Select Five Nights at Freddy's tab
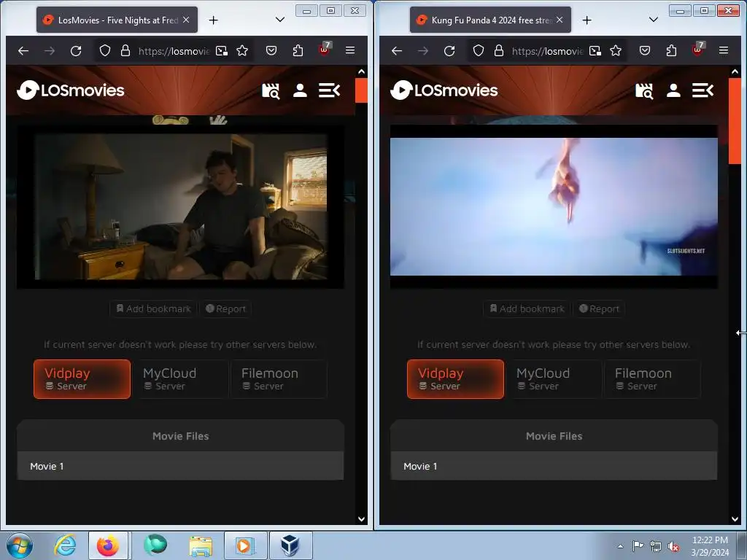Viewport: 747px width, 560px height. coord(117,20)
